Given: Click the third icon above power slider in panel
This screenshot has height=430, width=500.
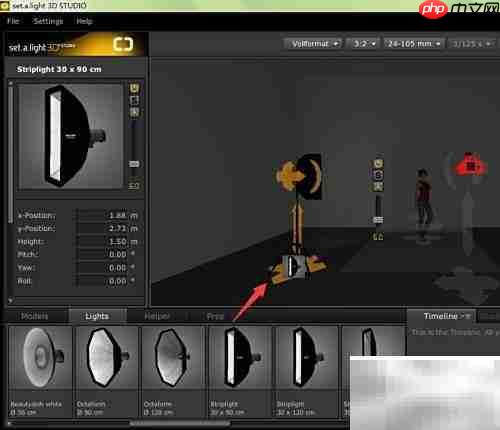Looking at the screenshot, I should click(134, 112).
